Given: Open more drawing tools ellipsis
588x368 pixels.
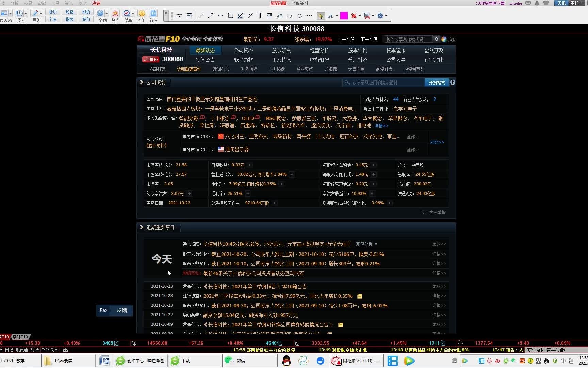Looking at the screenshot, I should pos(309,16).
